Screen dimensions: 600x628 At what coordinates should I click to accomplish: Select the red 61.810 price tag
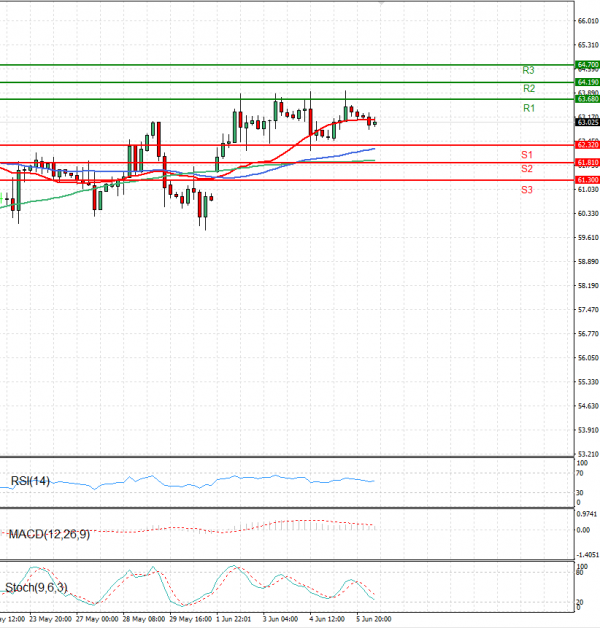click(x=588, y=162)
